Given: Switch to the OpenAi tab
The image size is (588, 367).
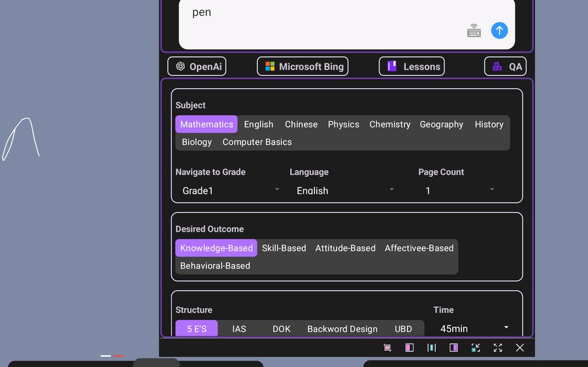Looking at the screenshot, I should point(197,67).
